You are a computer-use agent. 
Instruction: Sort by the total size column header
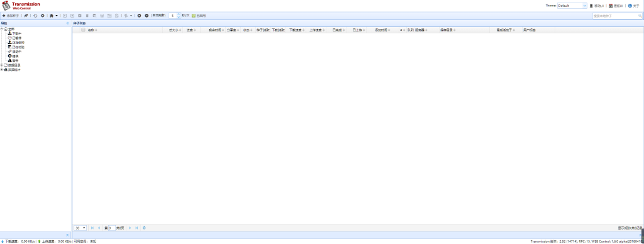173,30
